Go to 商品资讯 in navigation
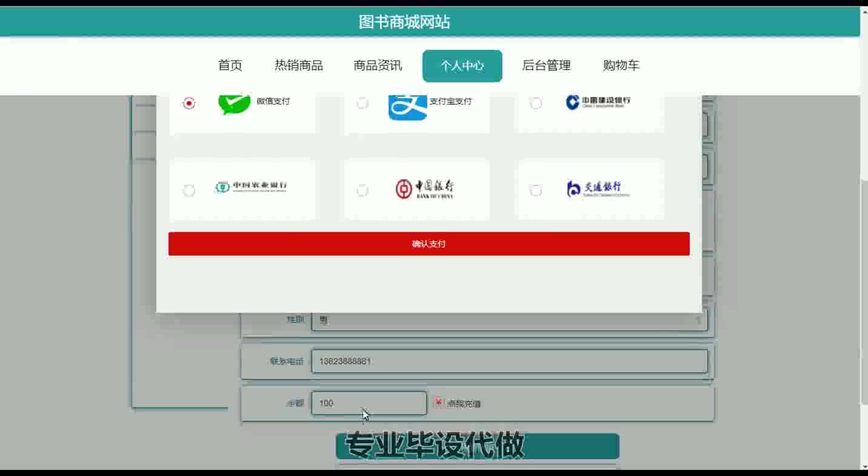Image resolution: width=868 pixels, height=476 pixels. point(378,65)
